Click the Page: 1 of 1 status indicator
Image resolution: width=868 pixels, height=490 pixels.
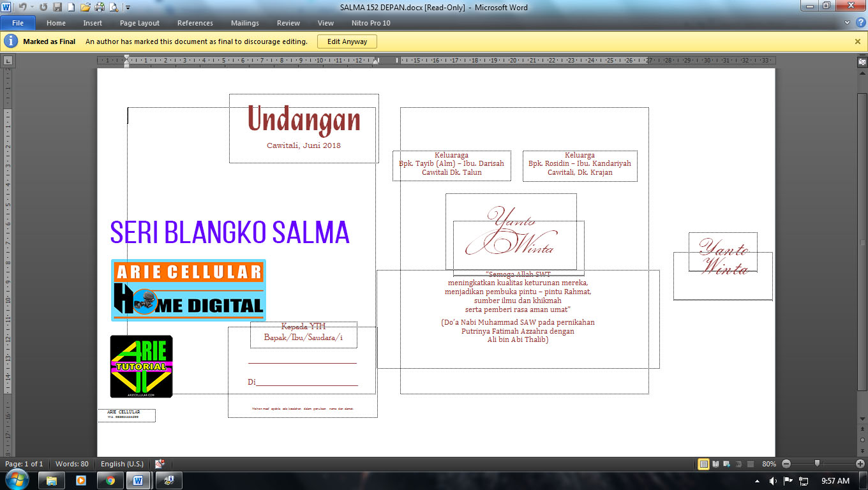[24, 464]
